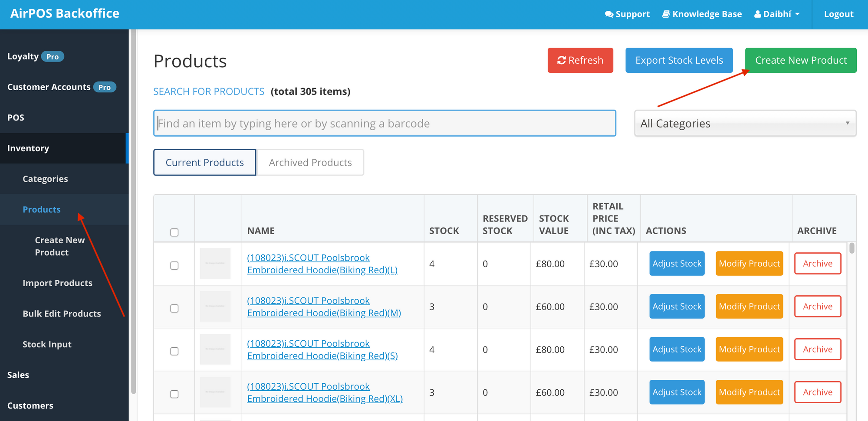Modify Product for Biking Red (S) hoodie
Viewport: 868px width, 421px height.
tap(750, 349)
